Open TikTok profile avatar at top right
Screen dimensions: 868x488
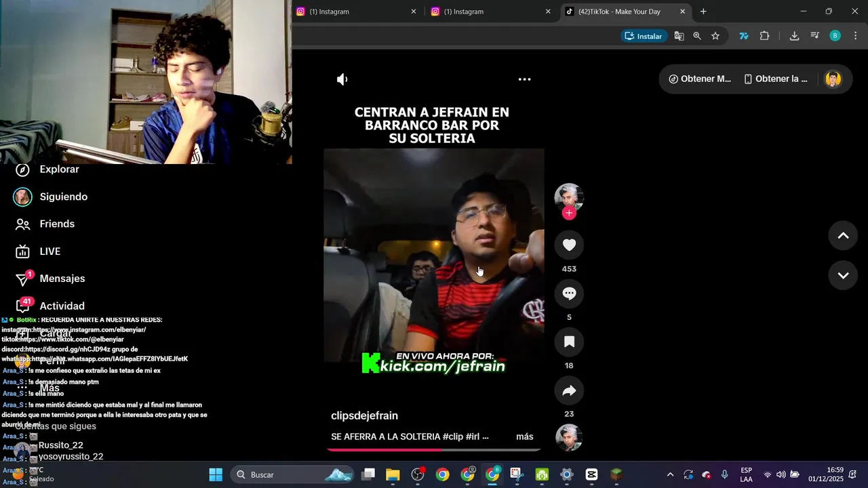pyautogui.click(x=833, y=79)
